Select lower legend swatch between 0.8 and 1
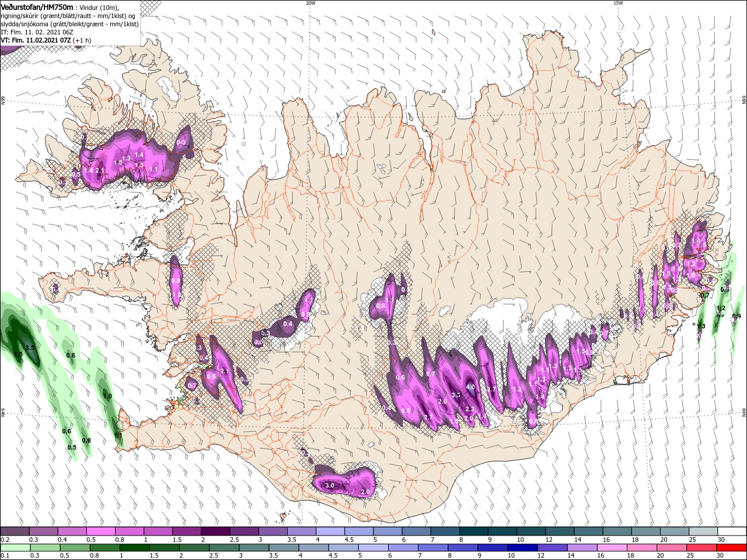Screen dimensions: 747x560 point(104,548)
